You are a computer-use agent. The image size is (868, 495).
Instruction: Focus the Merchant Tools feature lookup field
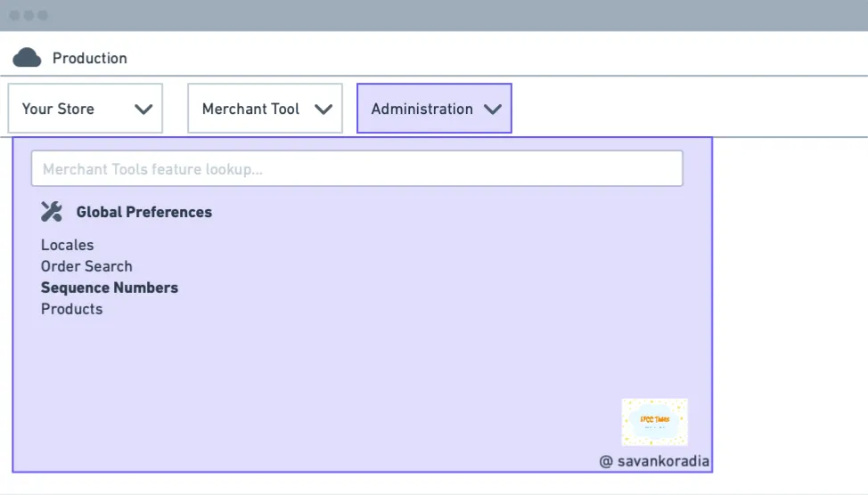click(x=357, y=168)
